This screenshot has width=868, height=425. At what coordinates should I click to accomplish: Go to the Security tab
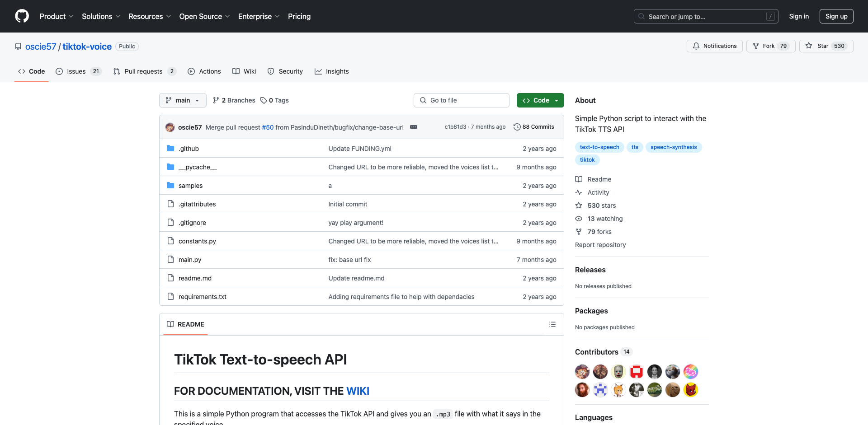[285, 71]
